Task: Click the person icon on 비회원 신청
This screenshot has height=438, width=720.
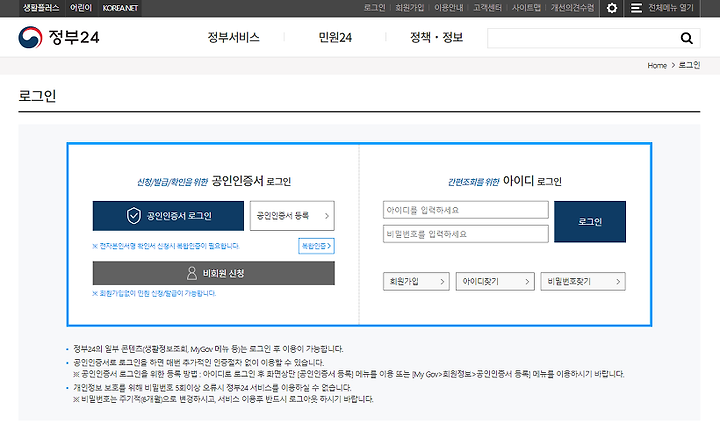Action: 192,273
